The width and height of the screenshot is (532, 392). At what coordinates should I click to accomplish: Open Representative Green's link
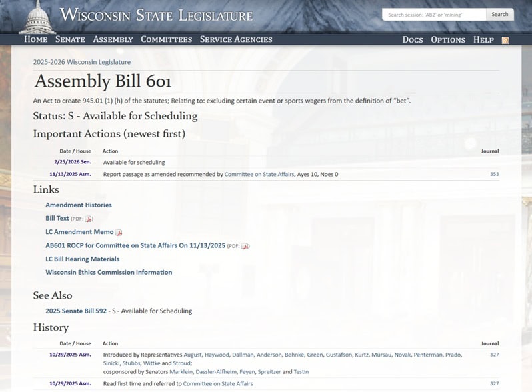coord(315,355)
